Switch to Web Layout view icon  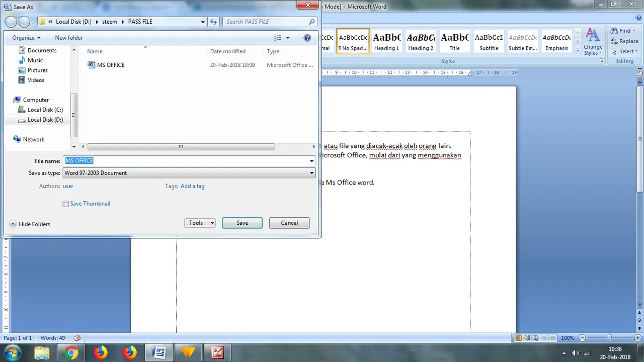coord(536,338)
